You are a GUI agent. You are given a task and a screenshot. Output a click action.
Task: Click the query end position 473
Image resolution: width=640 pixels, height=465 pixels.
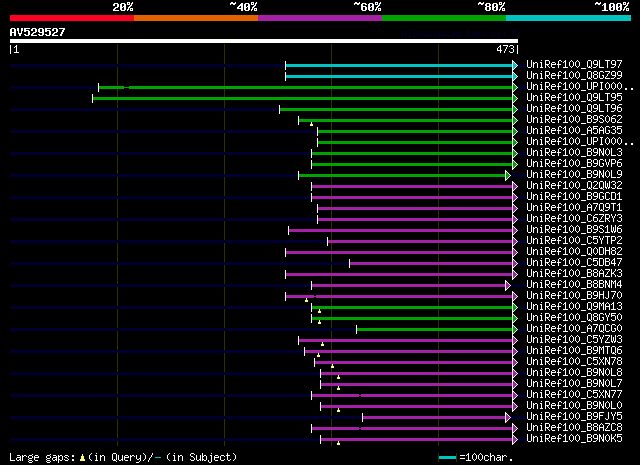(x=505, y=49)
